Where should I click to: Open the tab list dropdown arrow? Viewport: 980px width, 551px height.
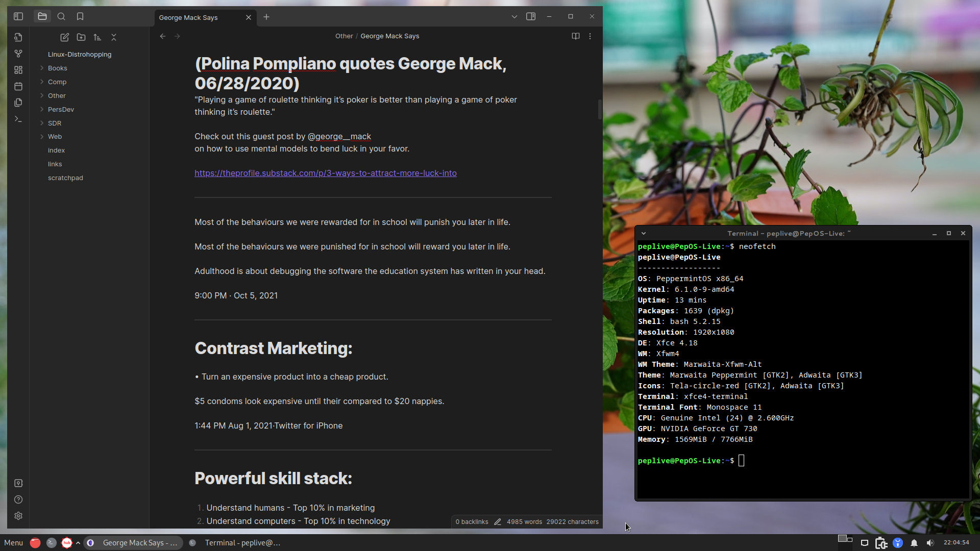[x=514, y=17]
